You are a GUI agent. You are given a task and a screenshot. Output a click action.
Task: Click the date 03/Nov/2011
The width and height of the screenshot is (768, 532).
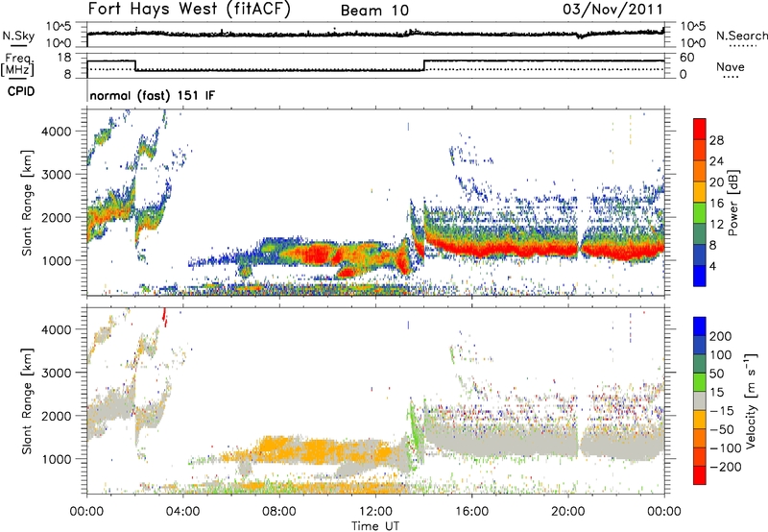point(612,10)
